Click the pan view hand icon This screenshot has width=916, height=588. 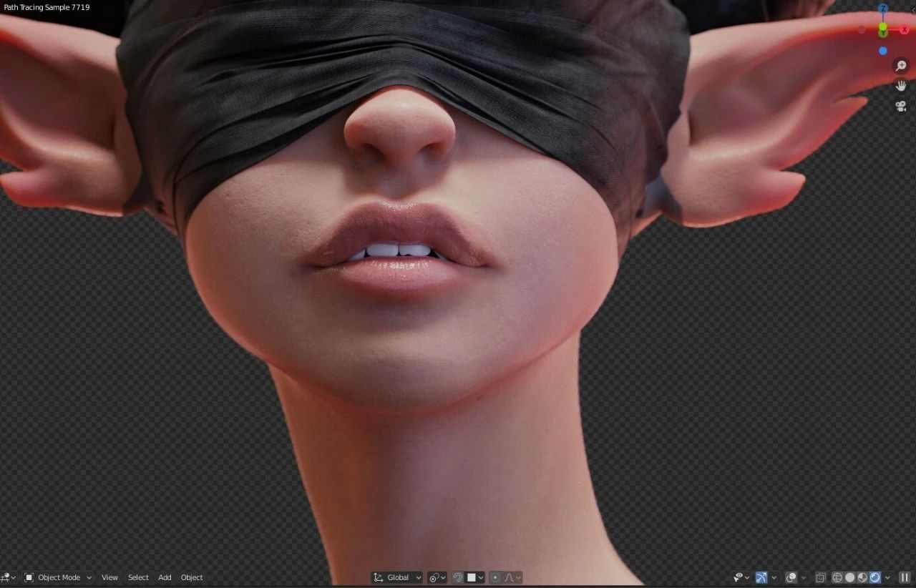pos(901,86)
